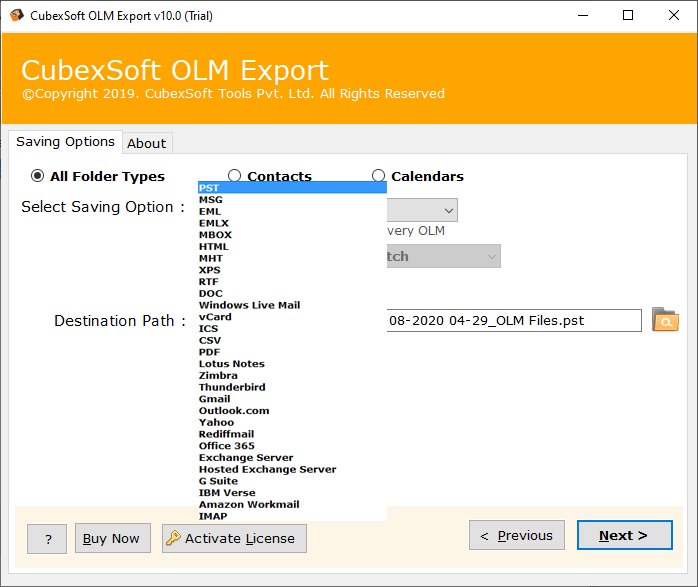
Task: Open the Saving Options tab
Action: click(65, 142)
